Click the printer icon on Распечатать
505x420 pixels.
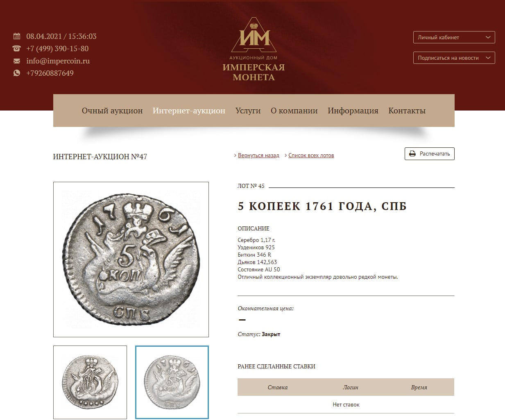point(412,154)
